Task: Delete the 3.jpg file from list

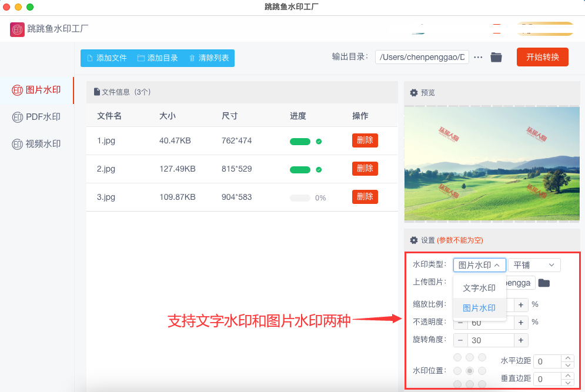Action: point(365,197)
